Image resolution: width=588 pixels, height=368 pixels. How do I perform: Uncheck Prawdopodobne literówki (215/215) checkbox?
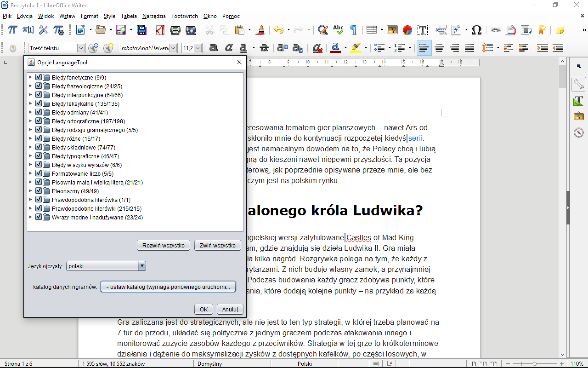(x=39, y=208)
